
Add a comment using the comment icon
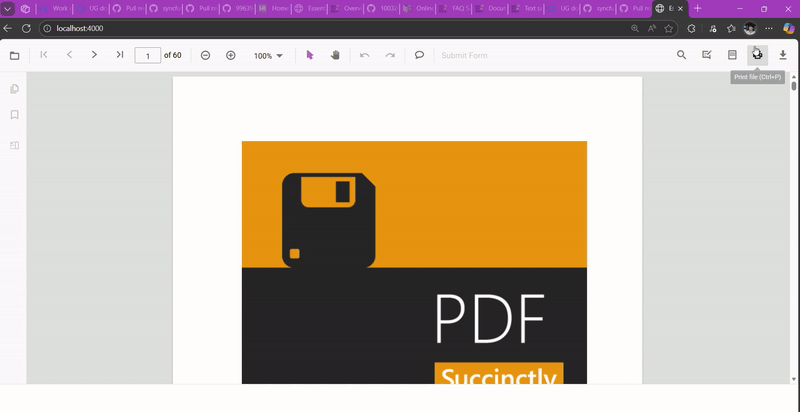[x=419, y=55]
